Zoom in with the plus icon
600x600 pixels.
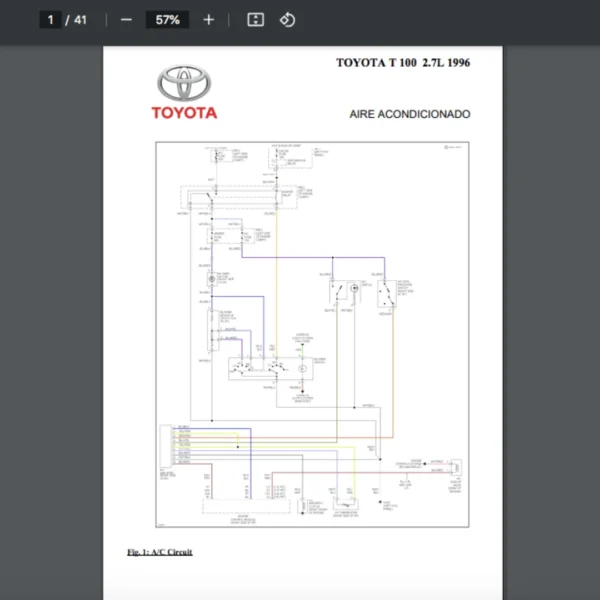(x=208, y=20)
